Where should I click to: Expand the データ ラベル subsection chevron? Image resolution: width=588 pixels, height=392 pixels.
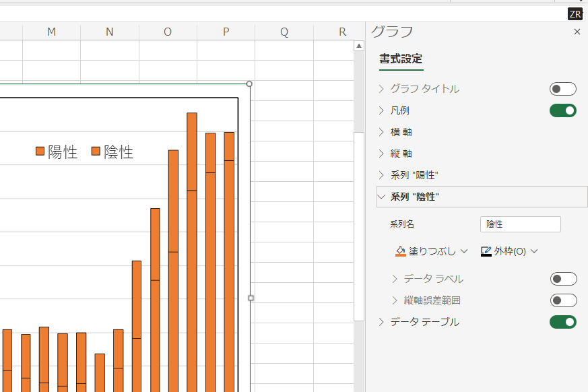click(x=395, y=279)
